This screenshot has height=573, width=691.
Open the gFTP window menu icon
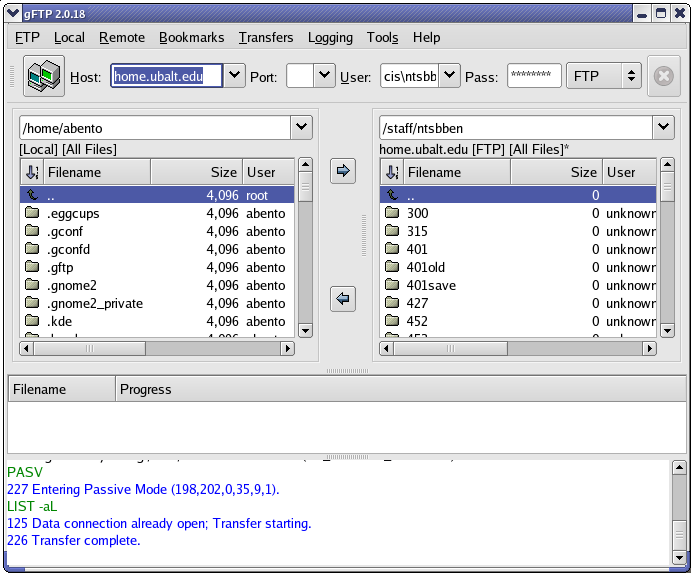point(13,14)
